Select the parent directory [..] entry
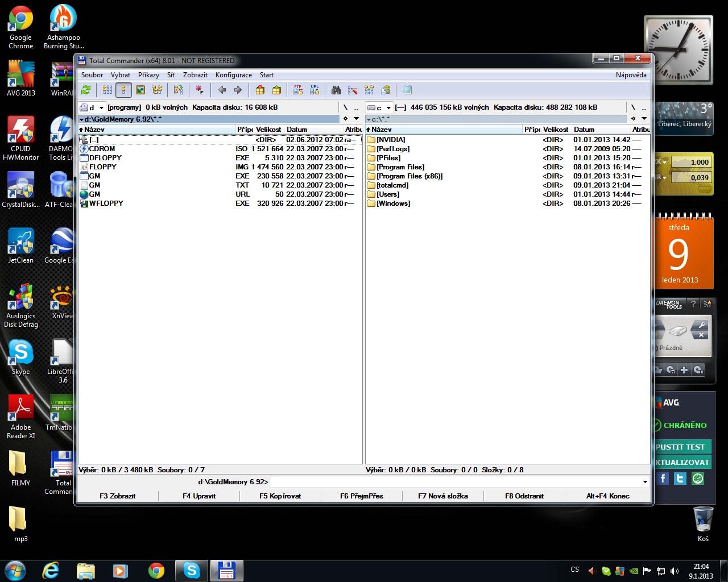Screen dimensions: 728x582 pyautogui.click(x=220, y=140)
